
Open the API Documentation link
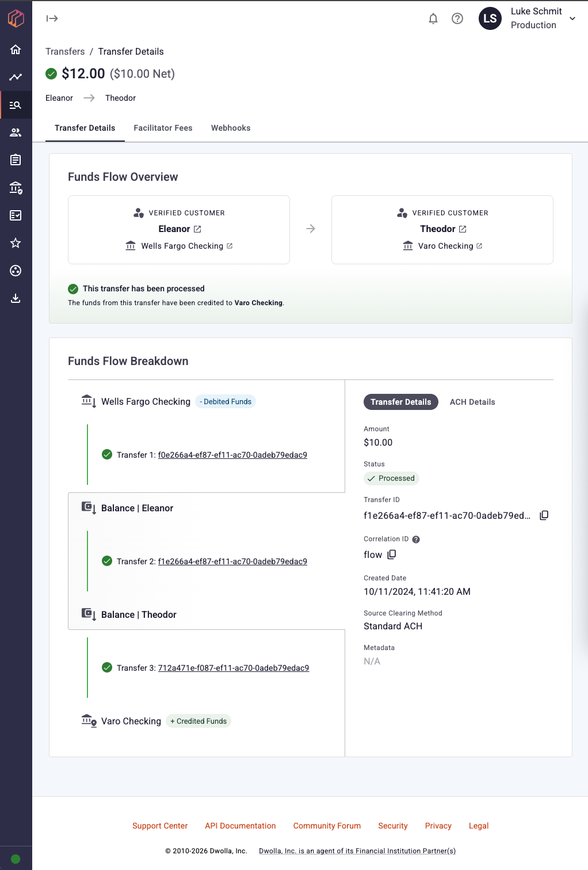[240, 826]
